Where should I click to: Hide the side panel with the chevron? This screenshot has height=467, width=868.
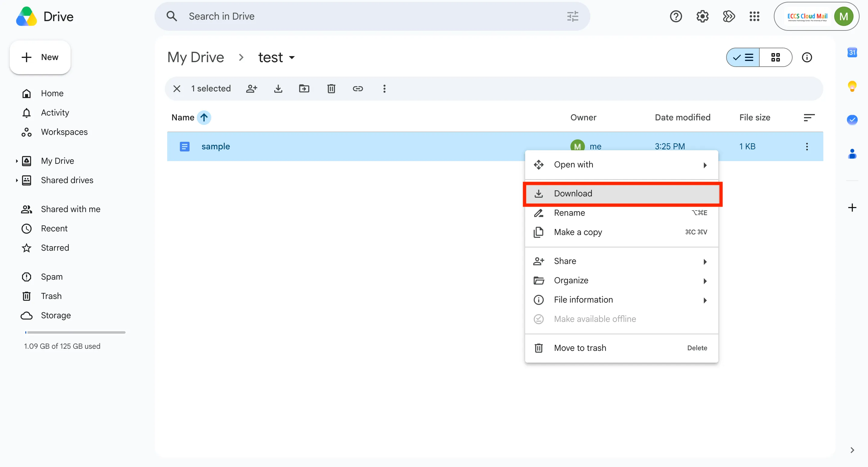[x=852, y=450]
